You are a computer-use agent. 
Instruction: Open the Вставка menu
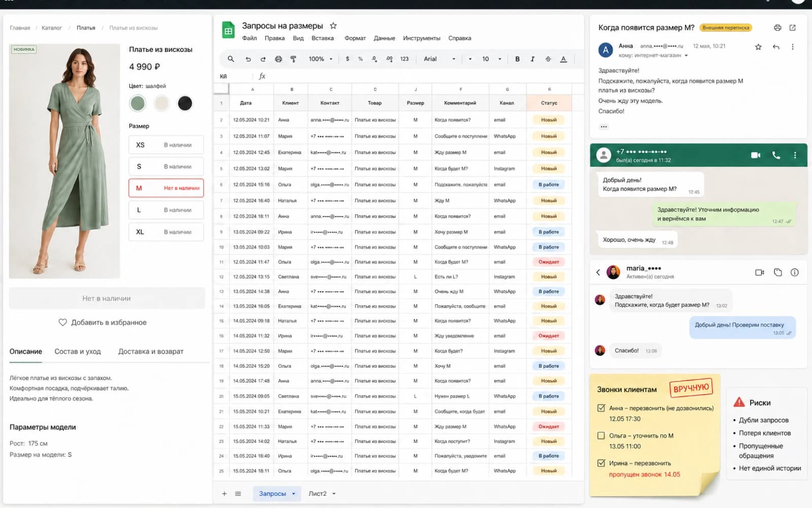[x=323, y=38]
